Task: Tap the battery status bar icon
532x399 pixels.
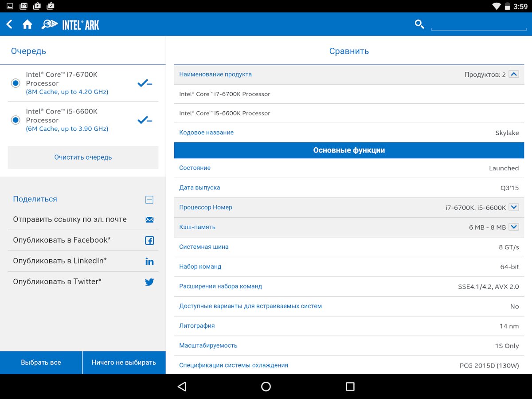Action: (507, 6)
